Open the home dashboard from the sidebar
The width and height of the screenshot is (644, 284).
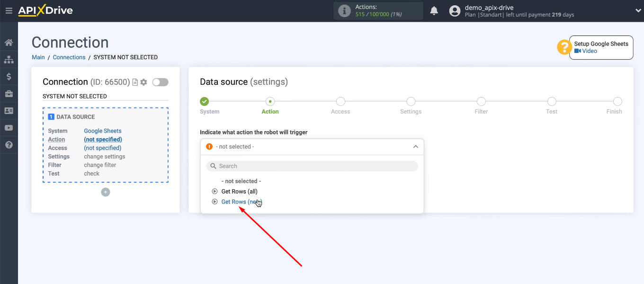pyautogui.click(x=9, y=42)
